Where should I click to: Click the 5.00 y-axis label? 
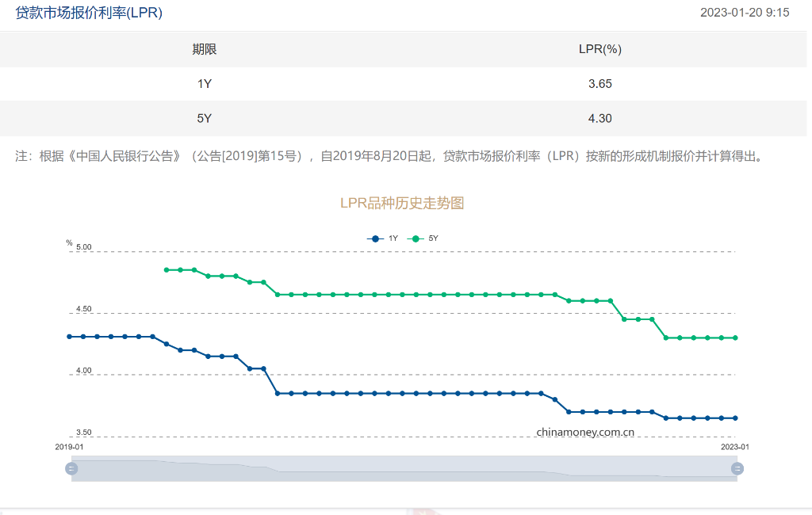click(x=83, y=247)
